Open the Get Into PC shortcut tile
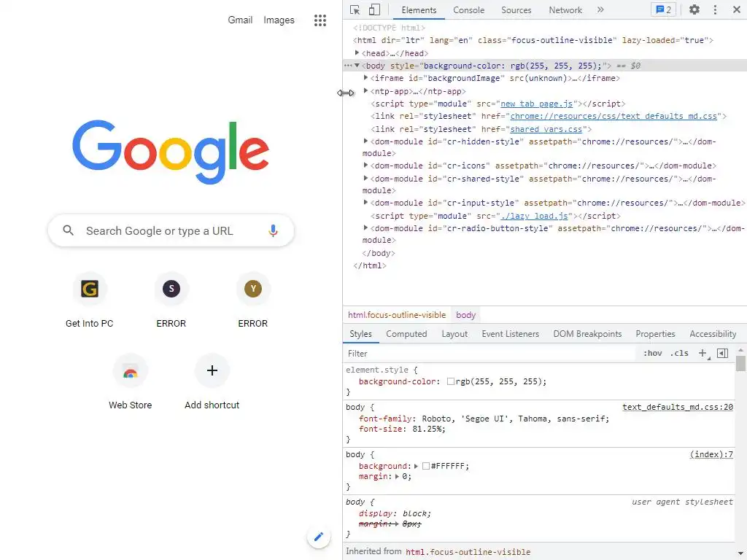Viewport: 747px width, 560px height. (90, 300)
